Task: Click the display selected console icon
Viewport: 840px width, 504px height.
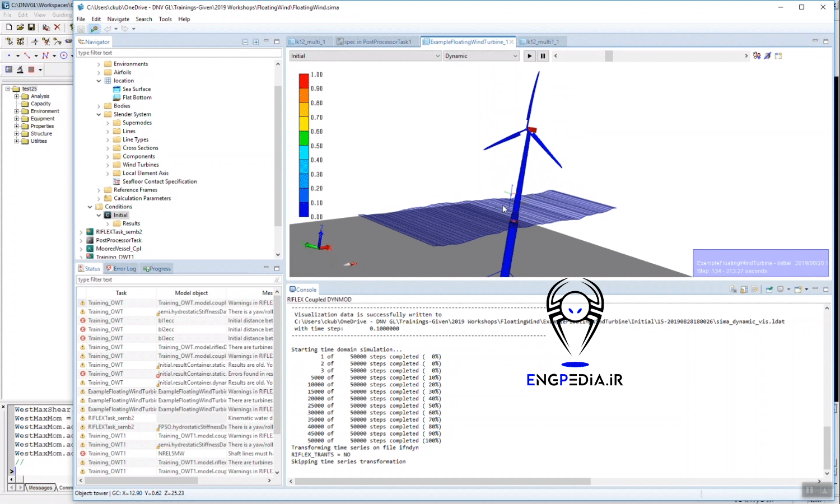Action: pos(780,290)
